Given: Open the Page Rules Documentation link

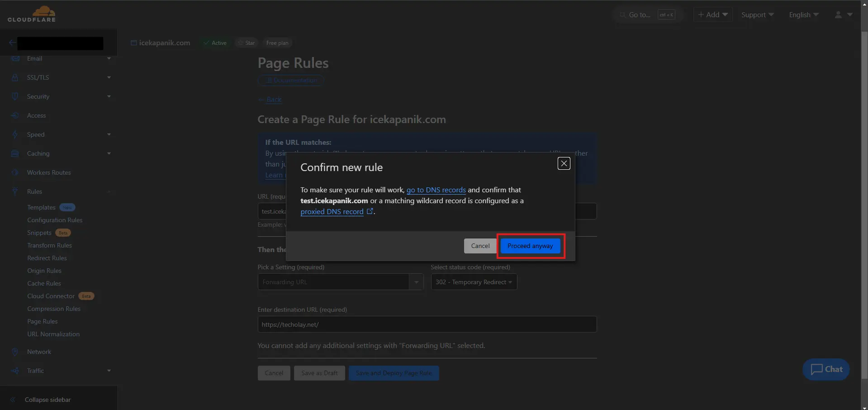Looking at the screenshot, I should pos(291,80).
